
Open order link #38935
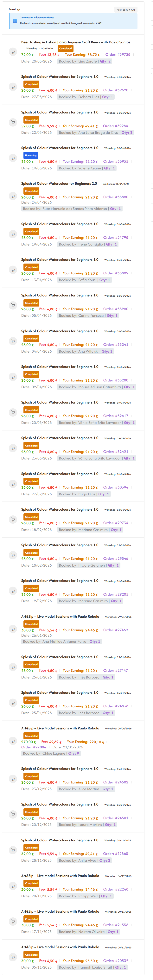tap(116, 161)
